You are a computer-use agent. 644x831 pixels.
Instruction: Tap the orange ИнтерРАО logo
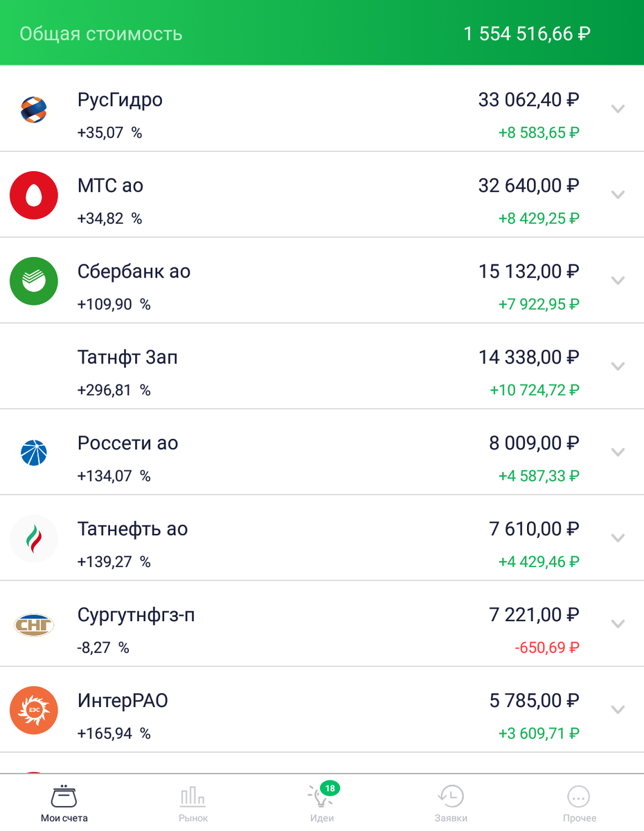pyautogui.click(x=33, y=710)
